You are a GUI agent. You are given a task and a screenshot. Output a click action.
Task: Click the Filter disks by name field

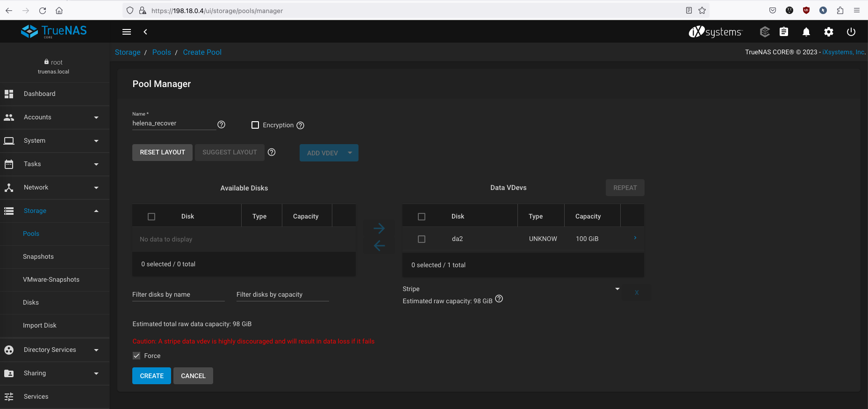pyautogui.click(x=178, y=295)
